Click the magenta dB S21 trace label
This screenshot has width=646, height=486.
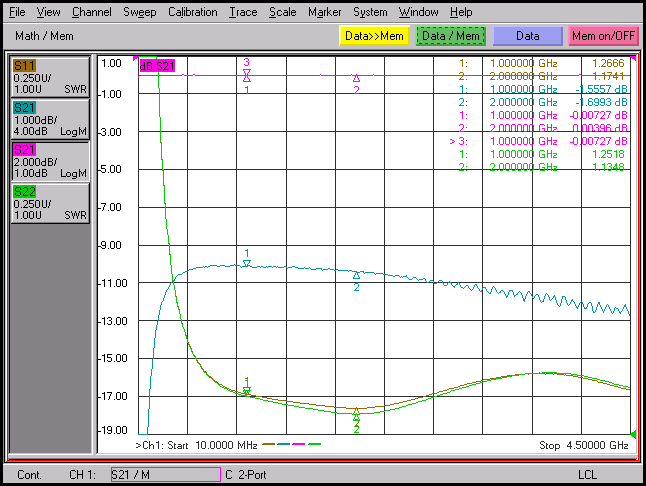click(x=157, y=66)
